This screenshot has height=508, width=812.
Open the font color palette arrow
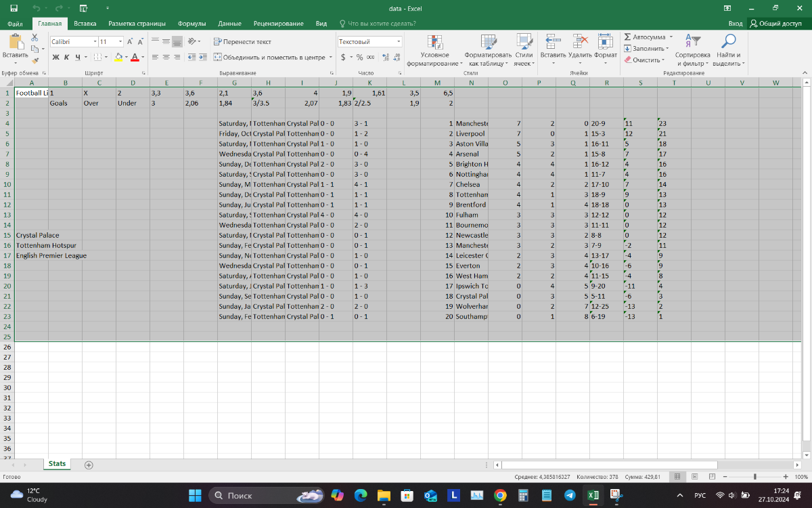(x=142, y=58)
